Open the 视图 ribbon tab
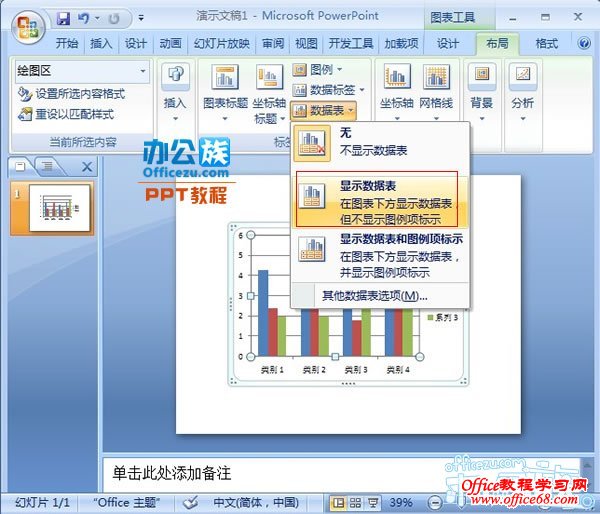Viewport: 600px width, 514px height. point(307,43)
